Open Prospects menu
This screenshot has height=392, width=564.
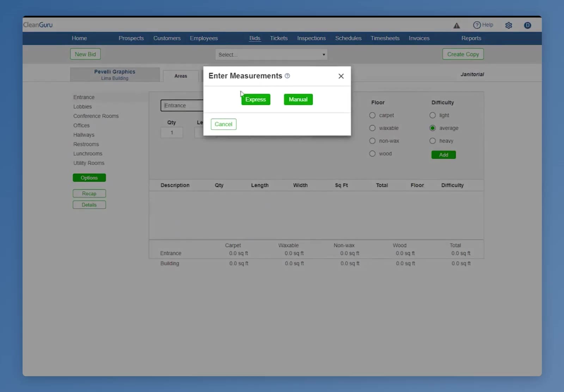click(x=131, y=38)
